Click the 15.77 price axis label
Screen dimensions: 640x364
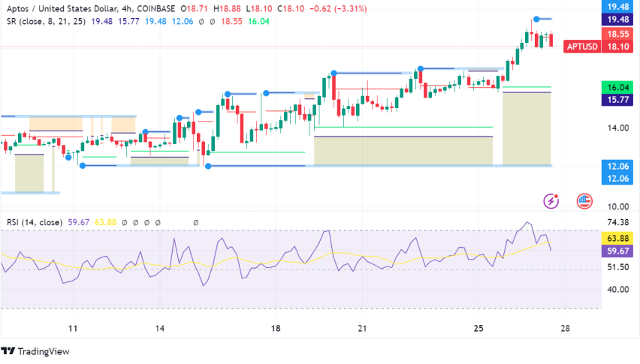point(618,100)
